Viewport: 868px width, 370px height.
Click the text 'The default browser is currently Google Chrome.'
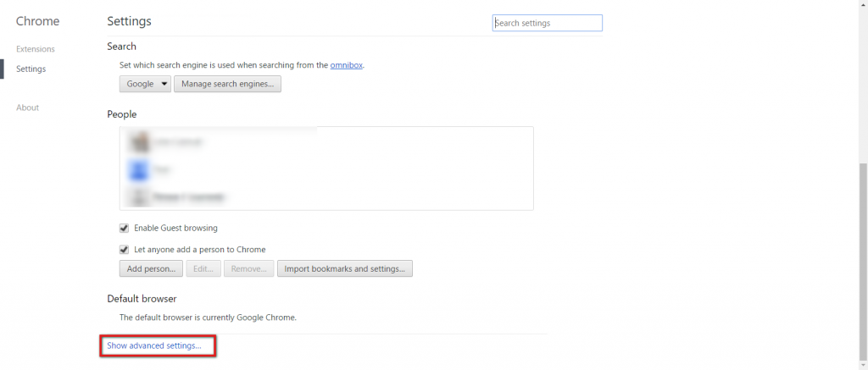click(209, 318)
